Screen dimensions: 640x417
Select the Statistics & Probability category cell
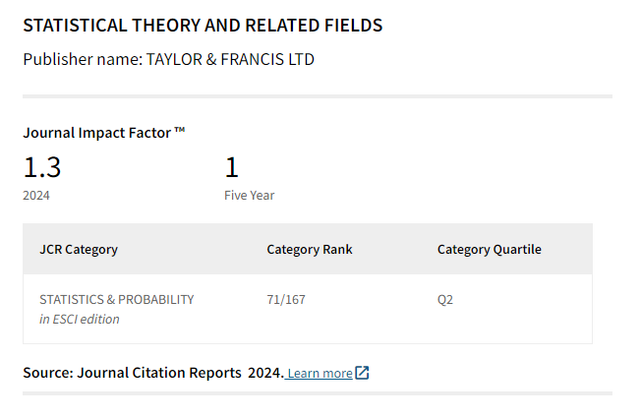[x=116, y=299]
